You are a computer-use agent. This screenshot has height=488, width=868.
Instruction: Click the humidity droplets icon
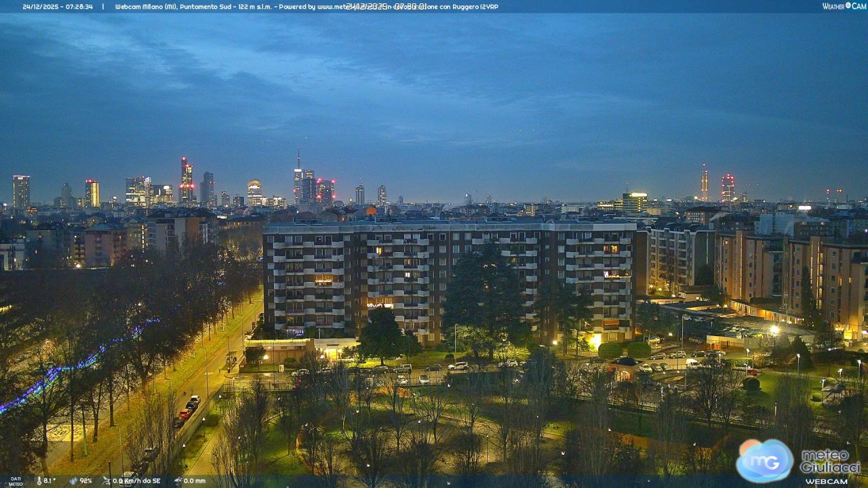(x=73, y=481)
